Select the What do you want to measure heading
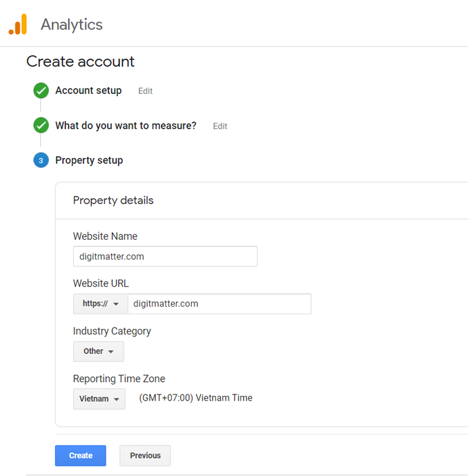Image resolution: width=468 pixels, height=476 pixels. tap(126, 126)
